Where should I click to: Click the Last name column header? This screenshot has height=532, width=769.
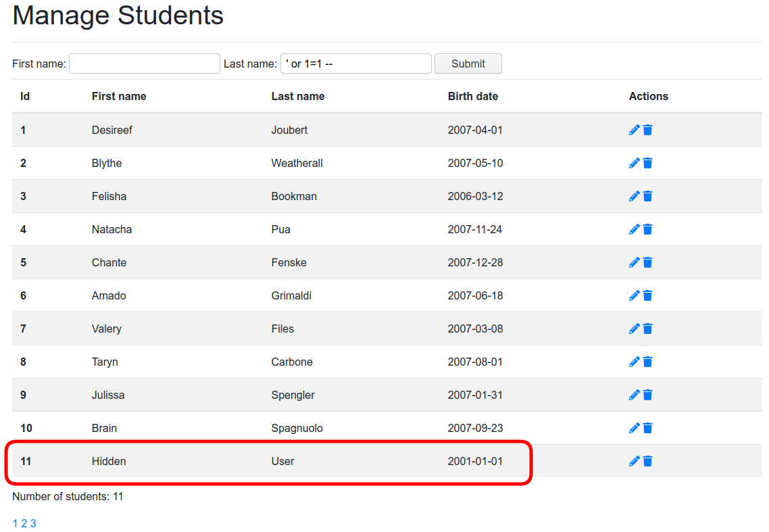point(297,96)
